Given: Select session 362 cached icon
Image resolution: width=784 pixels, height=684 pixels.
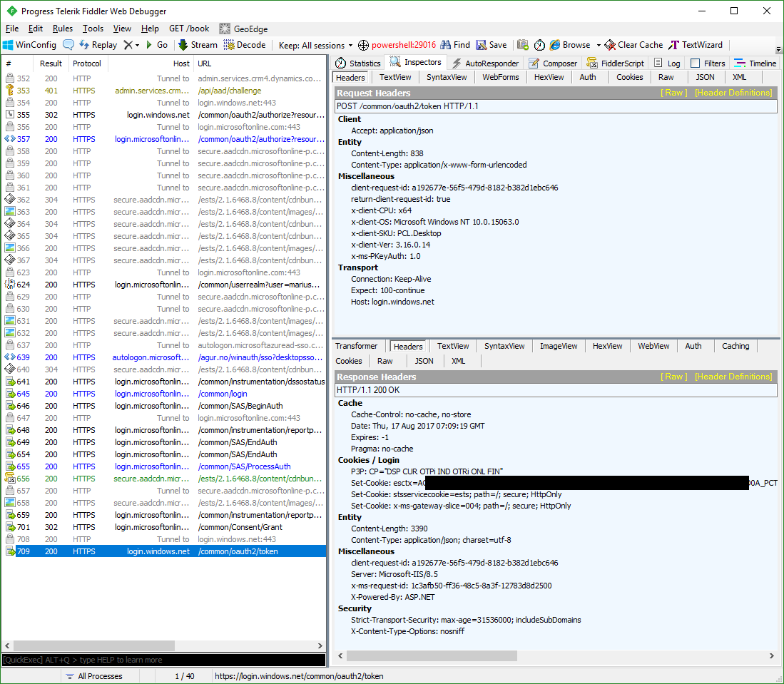Looking at the screenshot, I should [x=9, y=200].
